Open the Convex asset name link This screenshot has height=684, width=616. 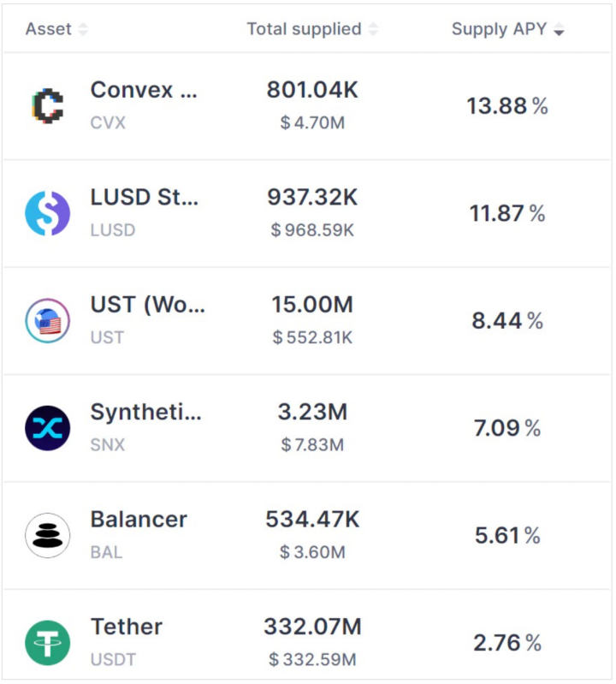coord(144,90)
